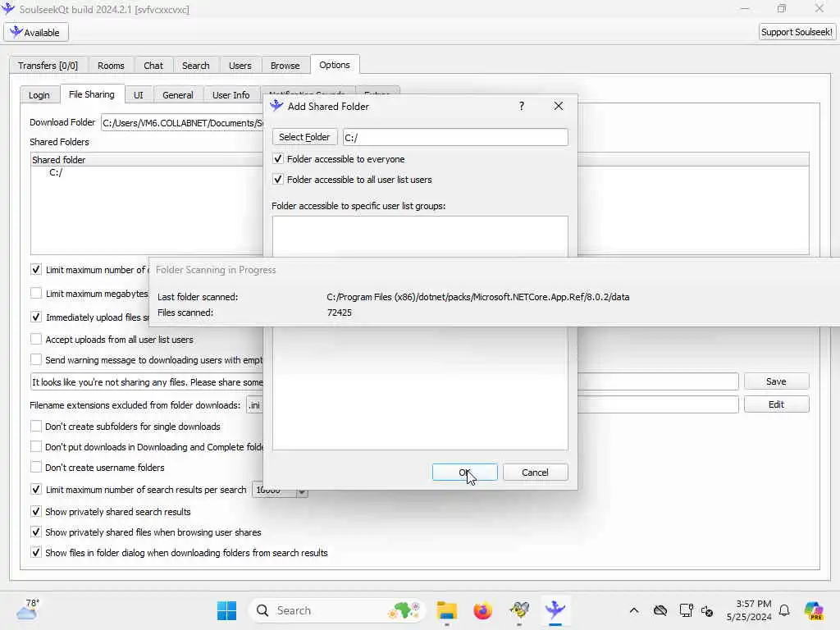
Task: Open the Windows Start menu
Action: click(226, 610)
